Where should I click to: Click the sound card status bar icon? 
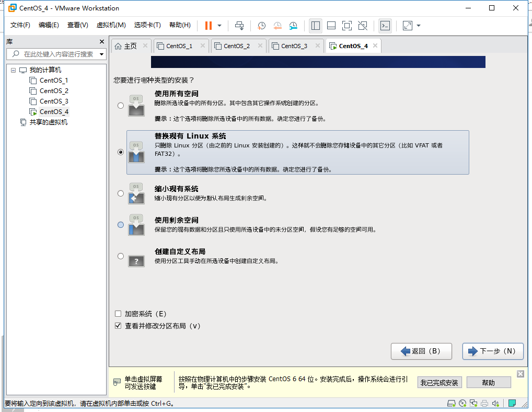point(495,404)
